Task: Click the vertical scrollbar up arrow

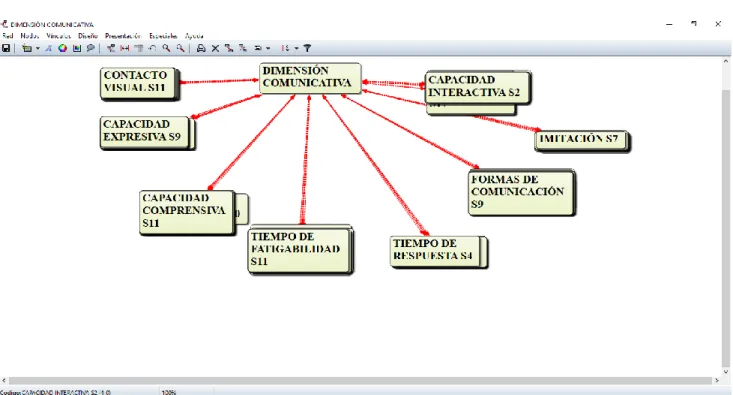Action: click(x=726, y=61)
